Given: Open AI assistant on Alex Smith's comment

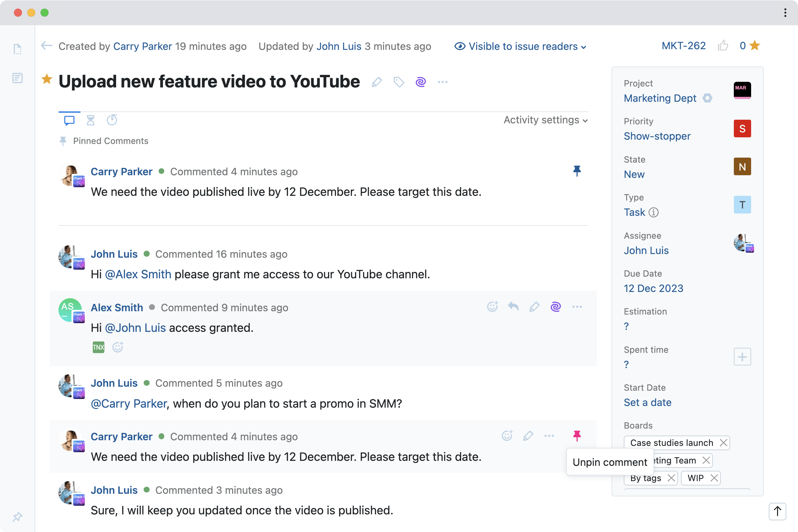Looking at the screenshot, I should (556, 307).
